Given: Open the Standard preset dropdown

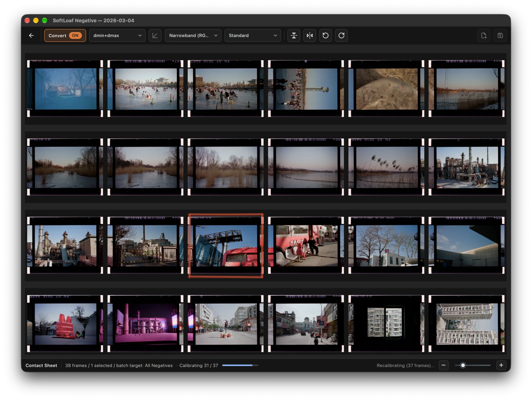Looking at the screenshot, I should 253,36.
